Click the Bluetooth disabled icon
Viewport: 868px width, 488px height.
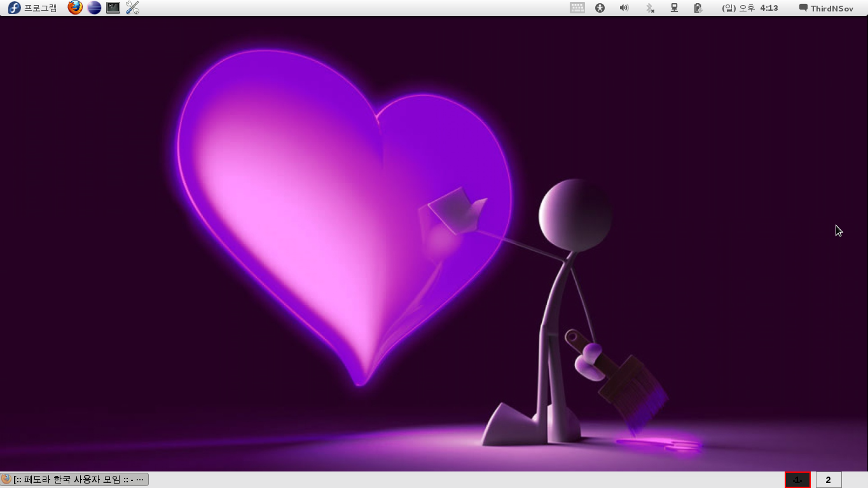click(650, 8)
